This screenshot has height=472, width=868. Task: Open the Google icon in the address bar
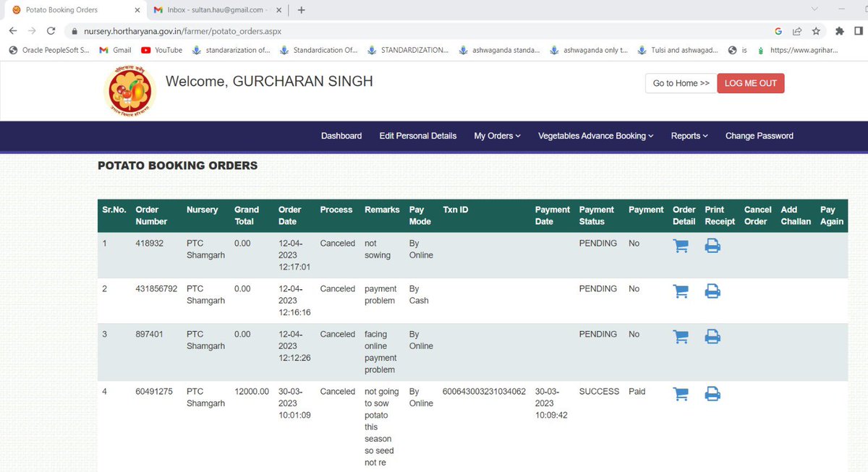pyautogui.click(x=778, y=31)
